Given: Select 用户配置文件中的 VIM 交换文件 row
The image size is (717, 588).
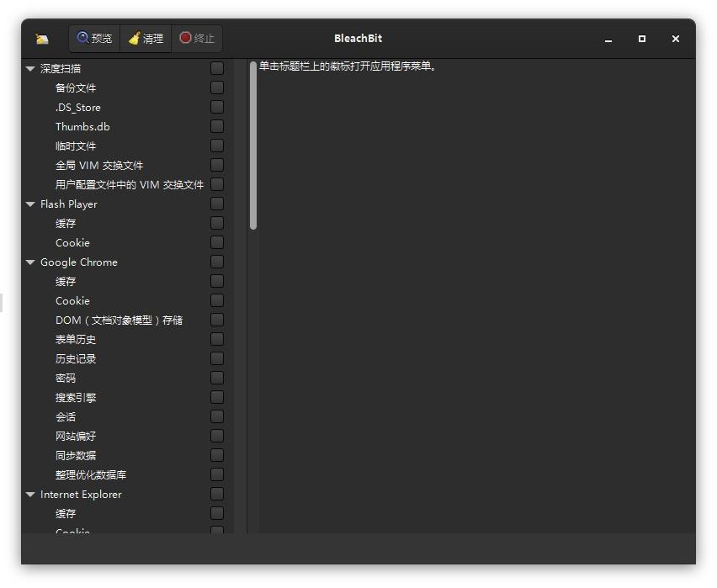Looking at the screenshot, I should point(130,185).
